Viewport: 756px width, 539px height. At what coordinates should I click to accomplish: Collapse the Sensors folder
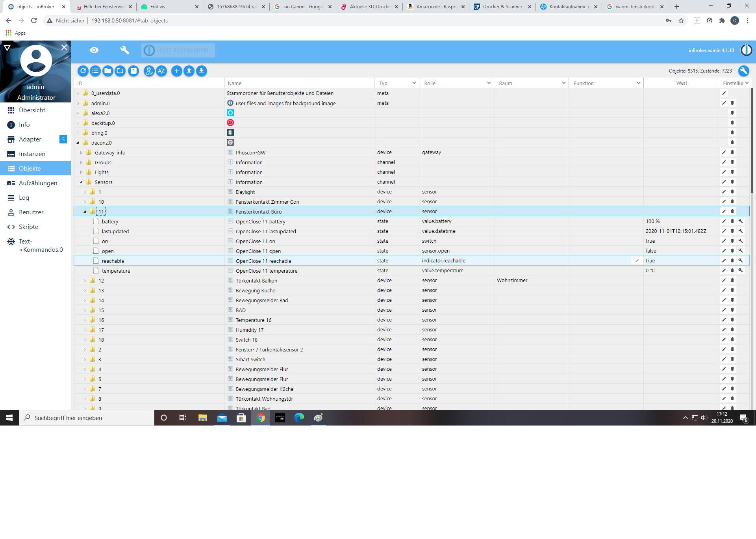pos(82,182)
